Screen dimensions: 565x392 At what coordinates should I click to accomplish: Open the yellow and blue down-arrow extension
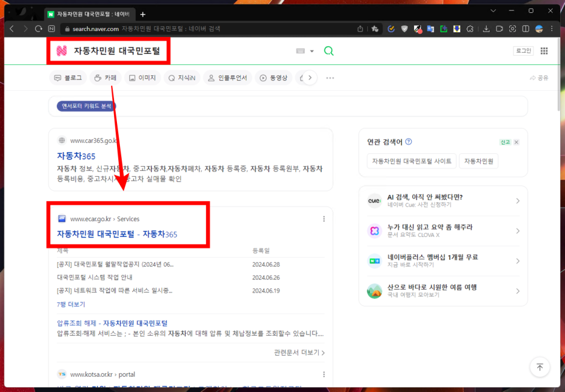coord(457,29)
